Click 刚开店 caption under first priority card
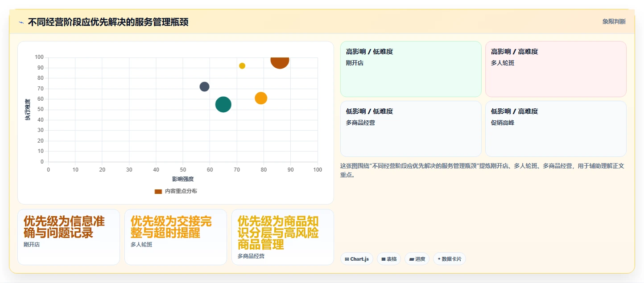 click(x=32, y=245)
